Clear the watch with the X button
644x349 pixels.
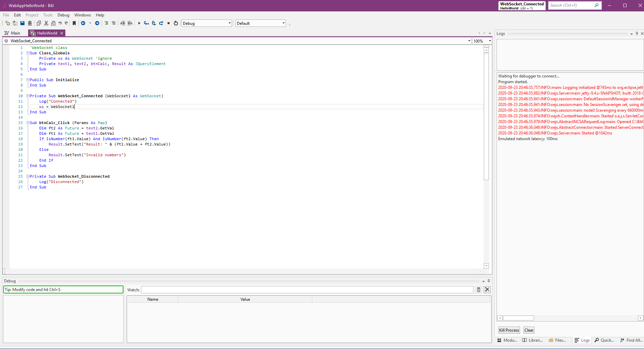click(487, 290)
